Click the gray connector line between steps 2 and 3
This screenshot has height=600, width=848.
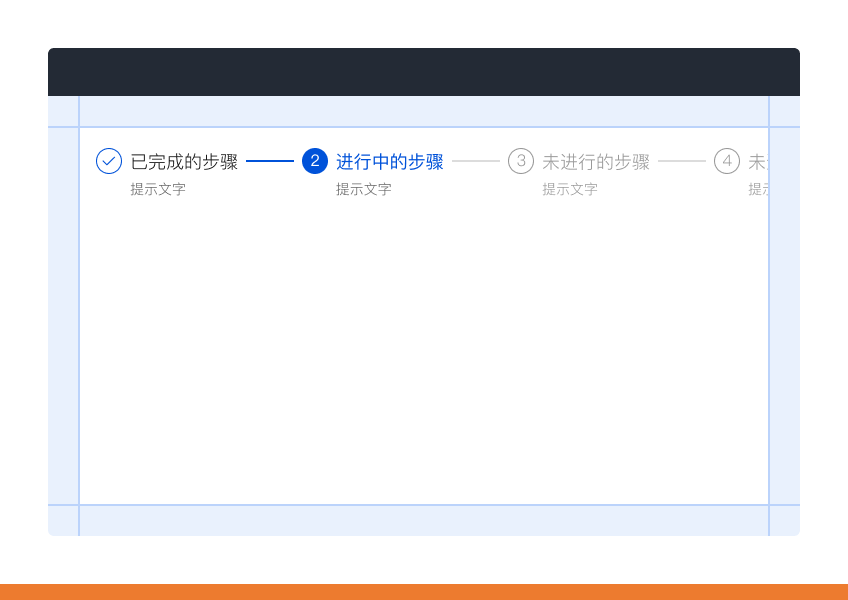(x=476, y=161)
